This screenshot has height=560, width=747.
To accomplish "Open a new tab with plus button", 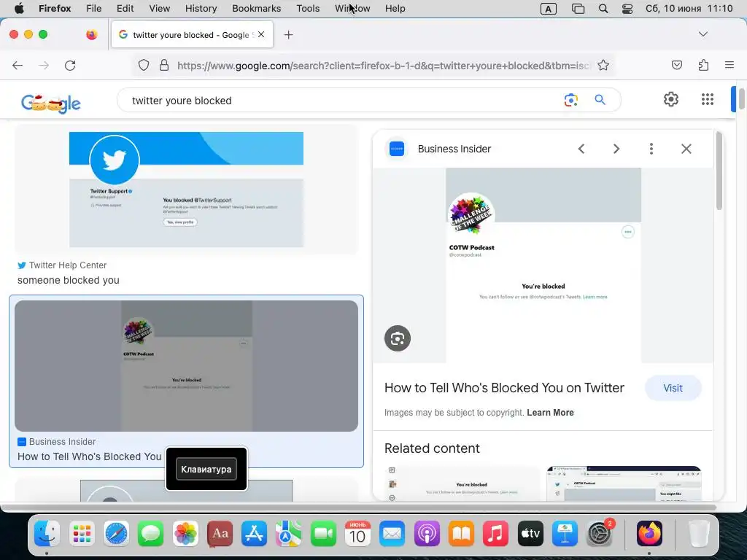I will click(x=288, y=35).
